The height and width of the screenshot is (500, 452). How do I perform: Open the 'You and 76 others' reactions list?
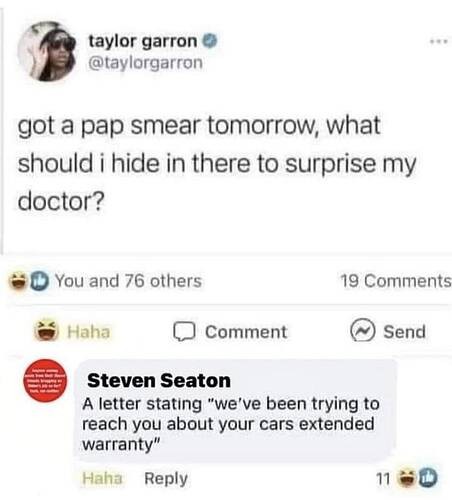pyautogui.click(x=128, y=281)
